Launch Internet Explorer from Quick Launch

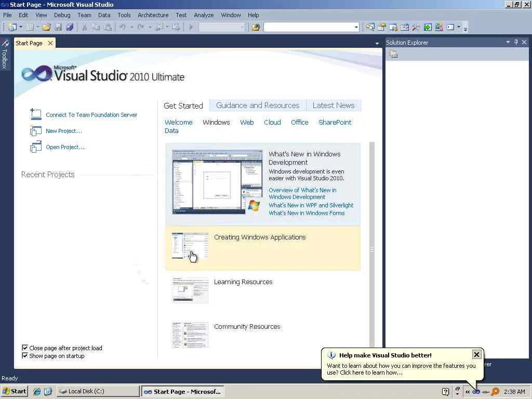[37, 392]
